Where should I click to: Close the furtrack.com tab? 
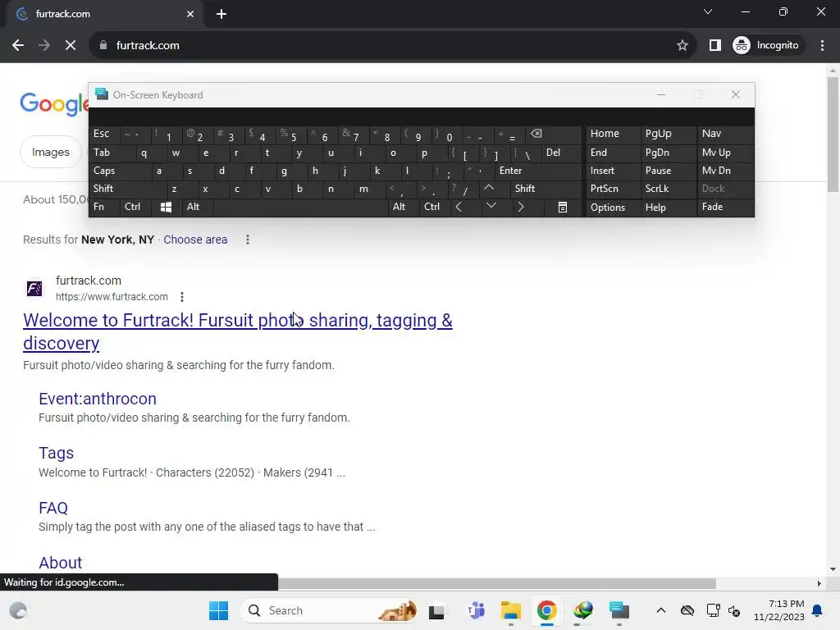190,14
